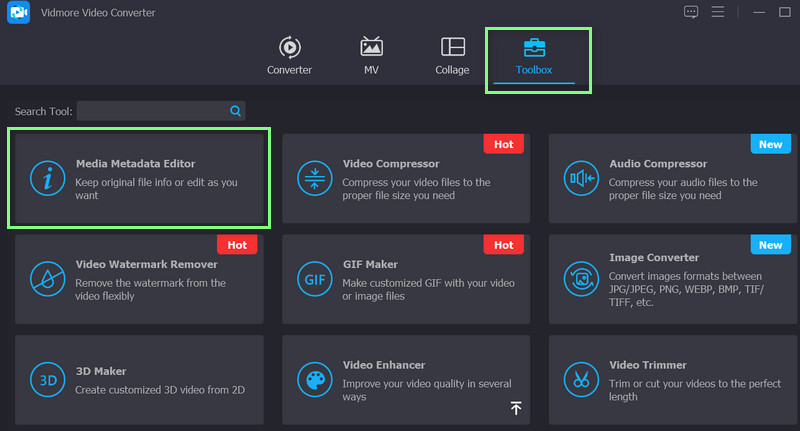This screenshot has height=431, width=800.
Task: Click the Media Metadata Editor info icon
Action: [x=46, y=179]
